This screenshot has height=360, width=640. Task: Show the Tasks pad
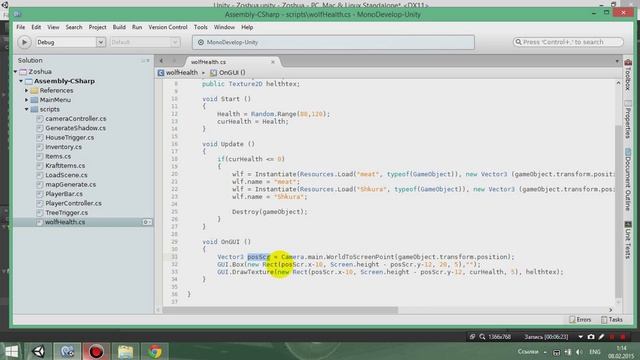(x=611, y=320)
